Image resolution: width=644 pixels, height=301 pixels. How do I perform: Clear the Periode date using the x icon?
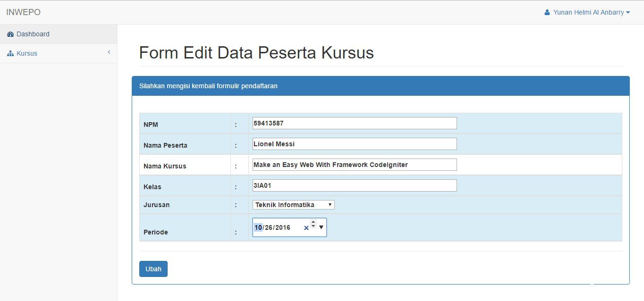(x=306, y=227)
